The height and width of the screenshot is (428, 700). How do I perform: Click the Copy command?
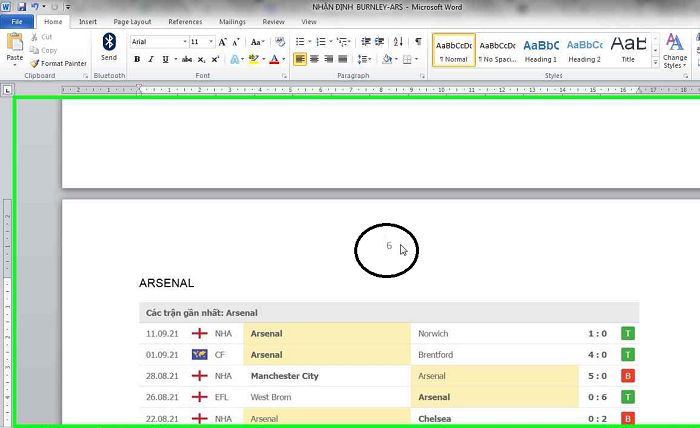click(x=43, y=50)
